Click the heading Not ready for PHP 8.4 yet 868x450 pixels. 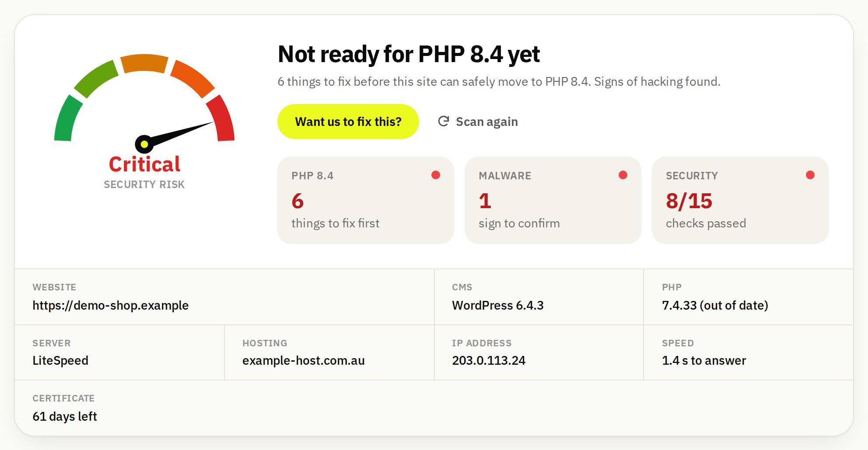(x=409, y=54)
